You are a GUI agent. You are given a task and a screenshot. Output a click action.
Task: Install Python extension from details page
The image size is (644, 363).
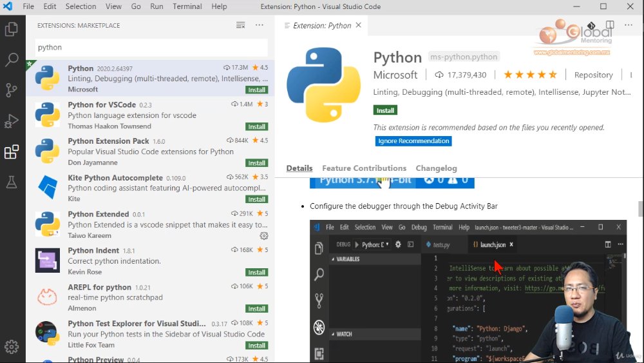click(x=385, y=110)
